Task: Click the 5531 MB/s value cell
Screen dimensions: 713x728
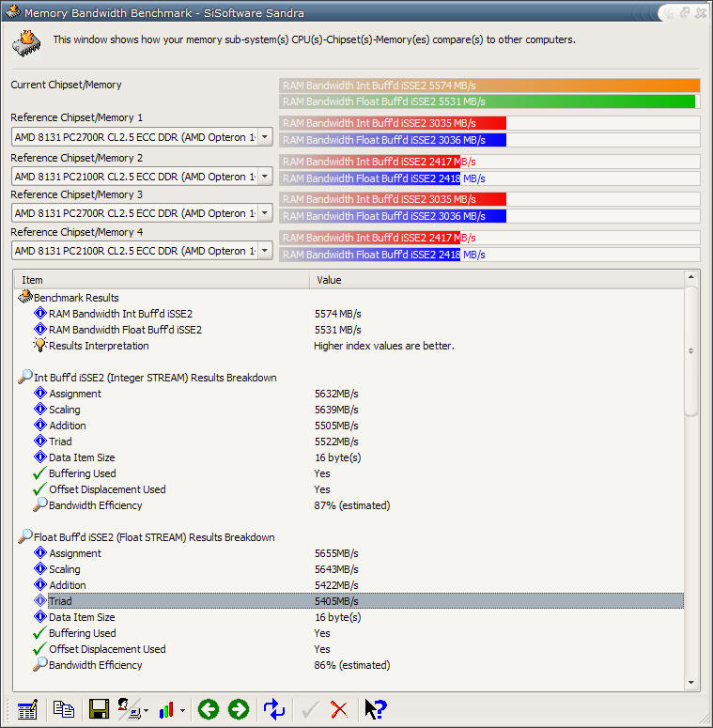Action: coord(337,330)
